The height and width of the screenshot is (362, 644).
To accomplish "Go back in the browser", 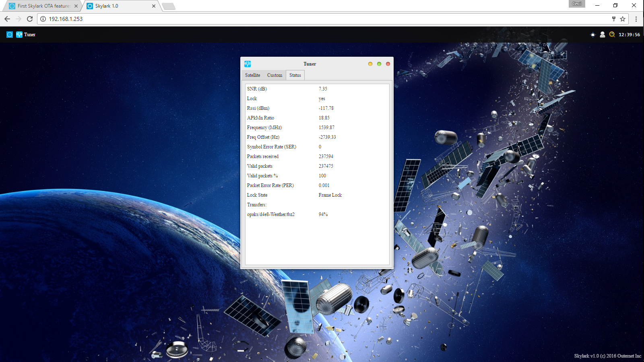I will point(7,19).
